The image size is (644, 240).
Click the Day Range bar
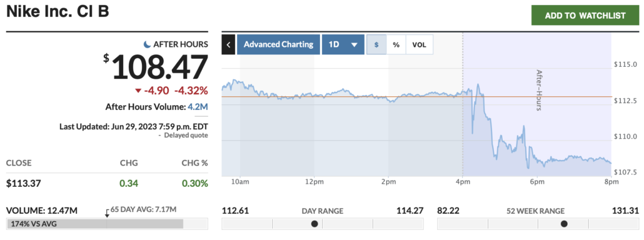pyautogui.click(x=323, y=224)
